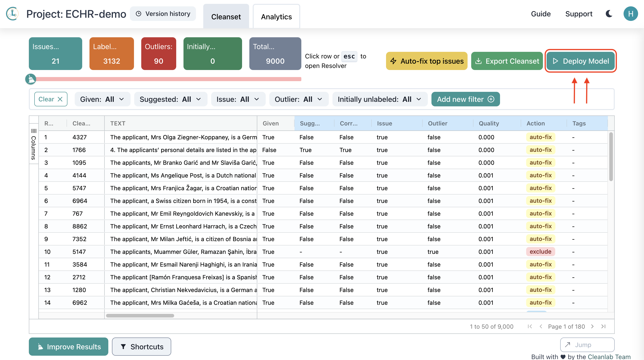Open the Initially unlabeled filter dropdown
644x360 pixels.
point(379,99)
